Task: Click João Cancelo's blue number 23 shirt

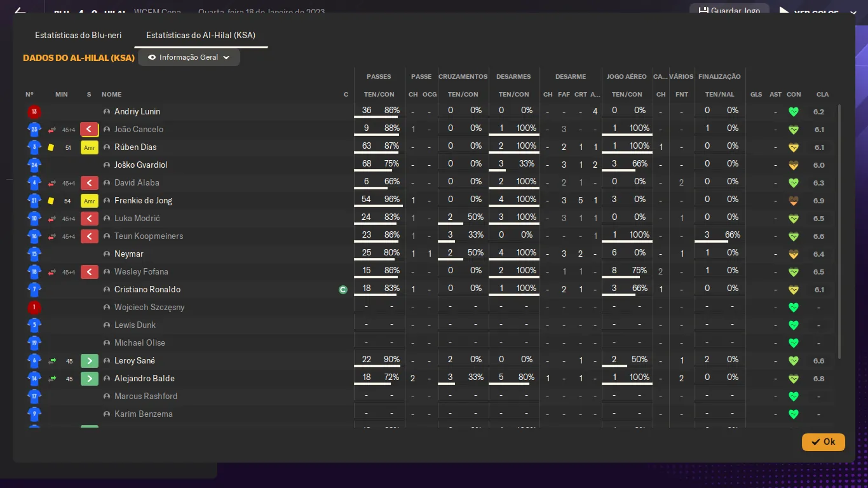Action: 34,130
